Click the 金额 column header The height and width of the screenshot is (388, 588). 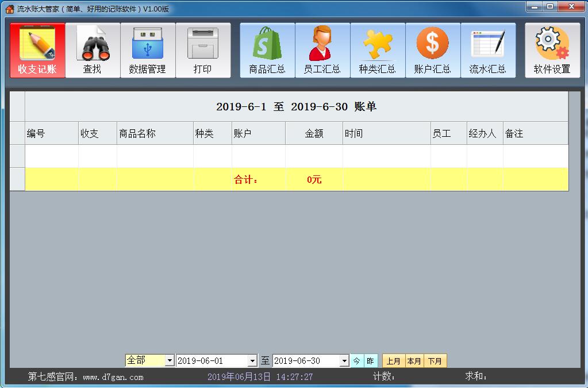(314, 133)
